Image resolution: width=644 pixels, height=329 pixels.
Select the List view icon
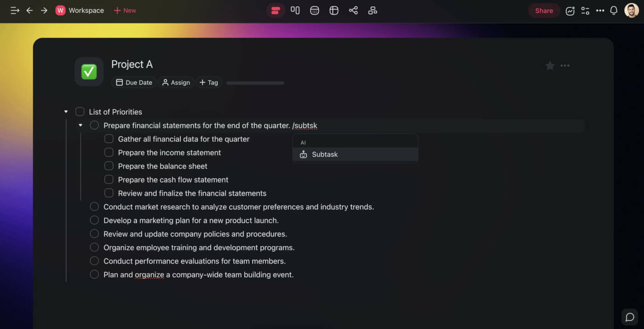tap(276, 10)
